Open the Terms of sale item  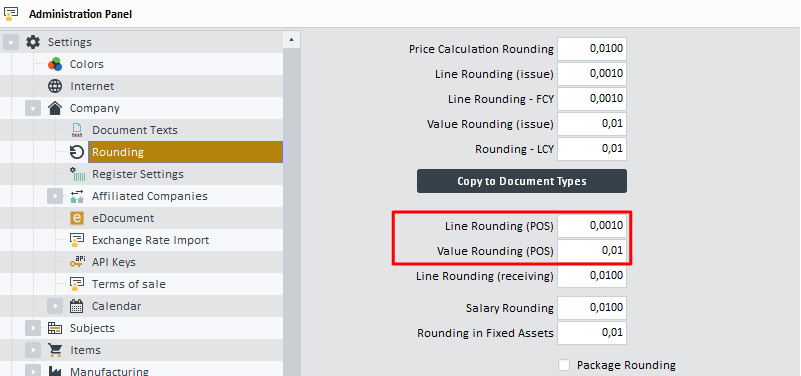[x=129, y=284]
